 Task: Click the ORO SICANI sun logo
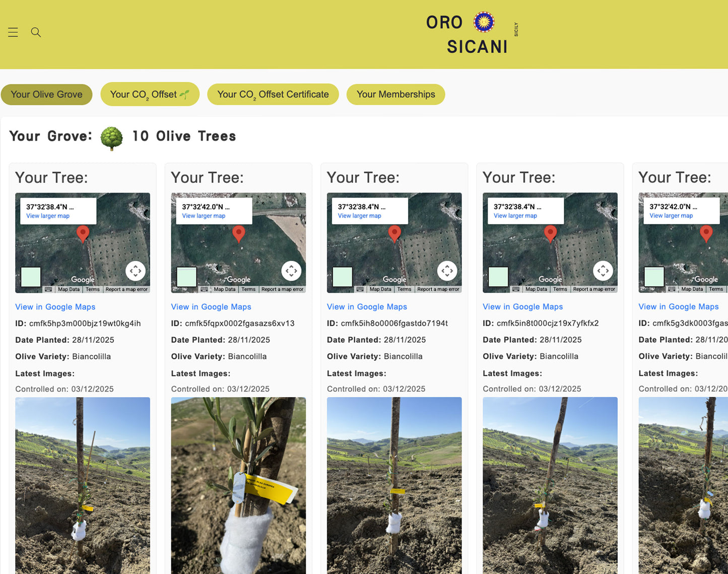(x=484, y=22)
